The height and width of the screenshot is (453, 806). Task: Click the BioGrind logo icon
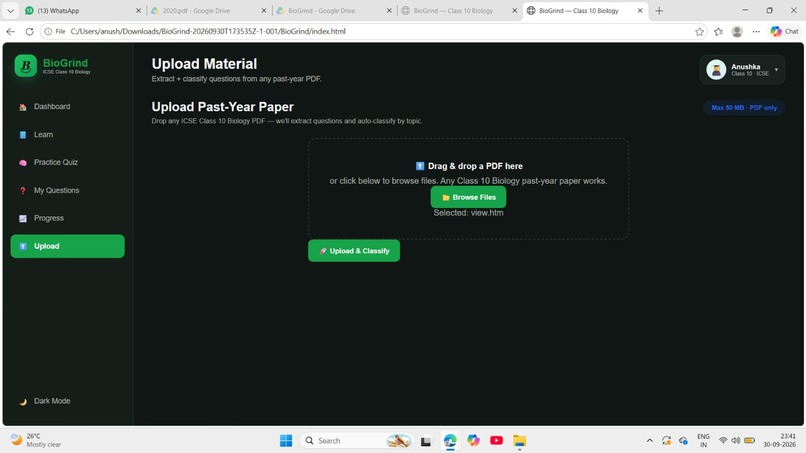(26, 66)
